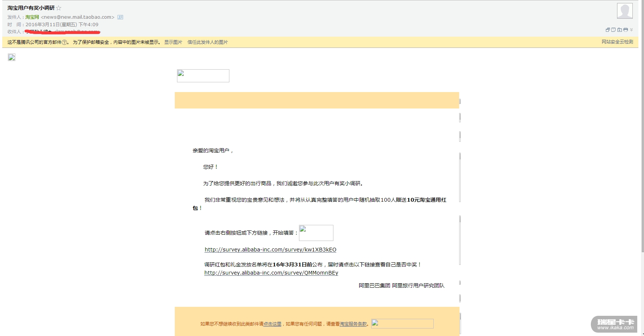The width and height of the screenshot is (644, 336).
Task: Click 显示图片 to show images
Action: (173, 42)
